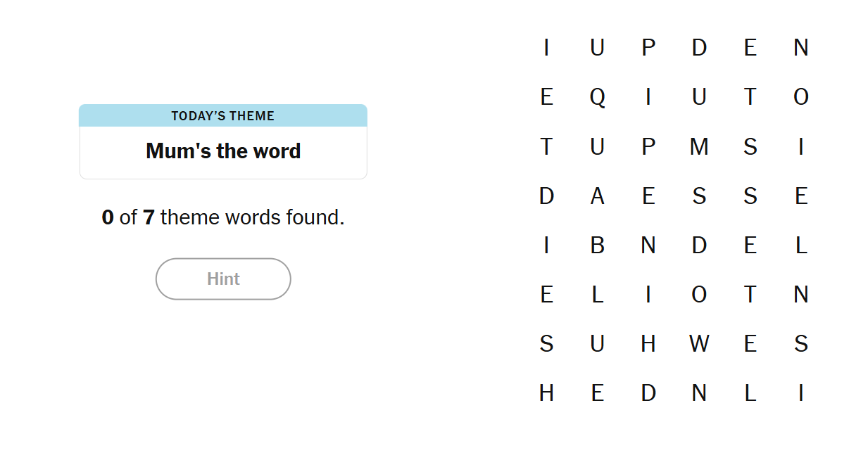
Task: Select the letter W in the grid
Action: (x=699, y=343)
